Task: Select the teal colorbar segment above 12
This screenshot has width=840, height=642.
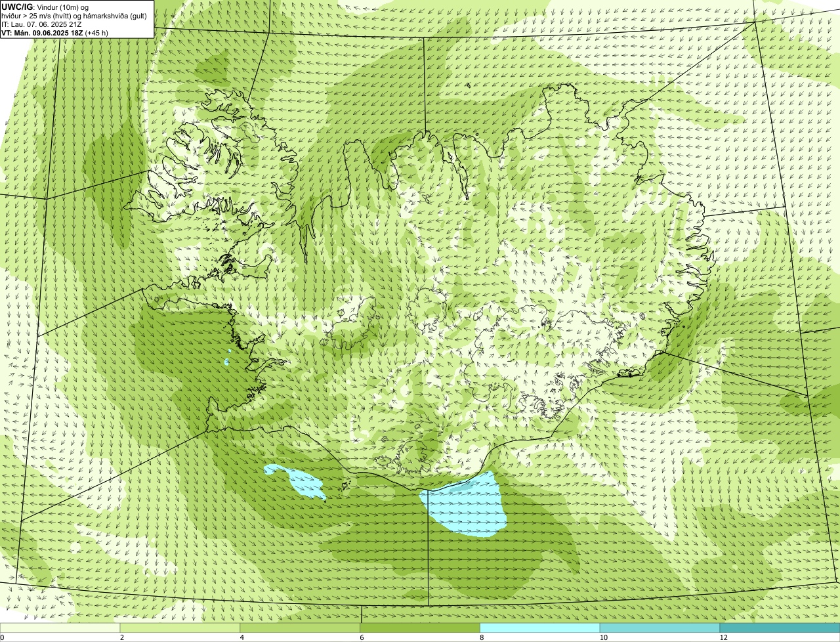Action: pyautogui.click(x=780, y=628)
